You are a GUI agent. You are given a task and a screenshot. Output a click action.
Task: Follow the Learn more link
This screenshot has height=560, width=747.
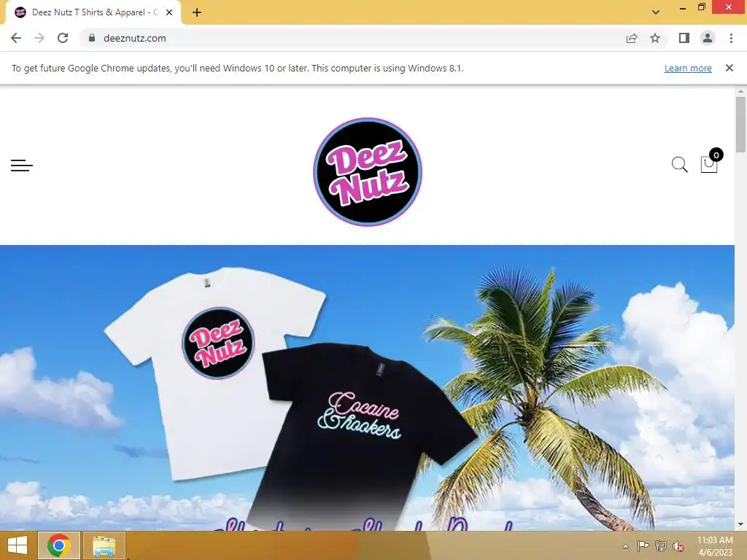688,68
